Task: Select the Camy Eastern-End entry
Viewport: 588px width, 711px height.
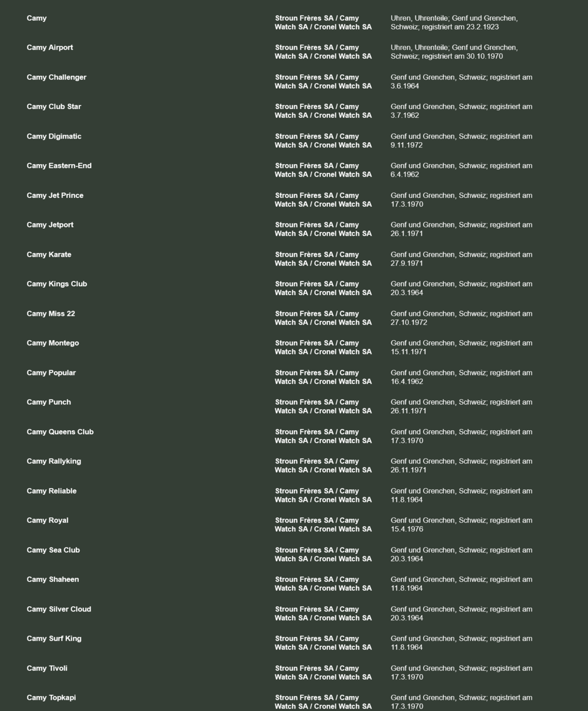Action: pos(59,166)
